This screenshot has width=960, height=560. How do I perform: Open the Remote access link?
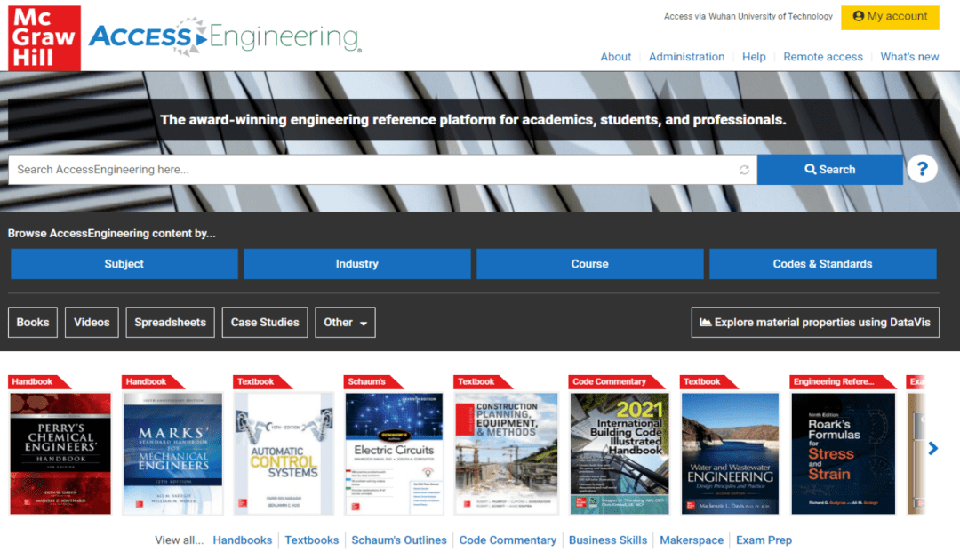[x=823, y=57]
